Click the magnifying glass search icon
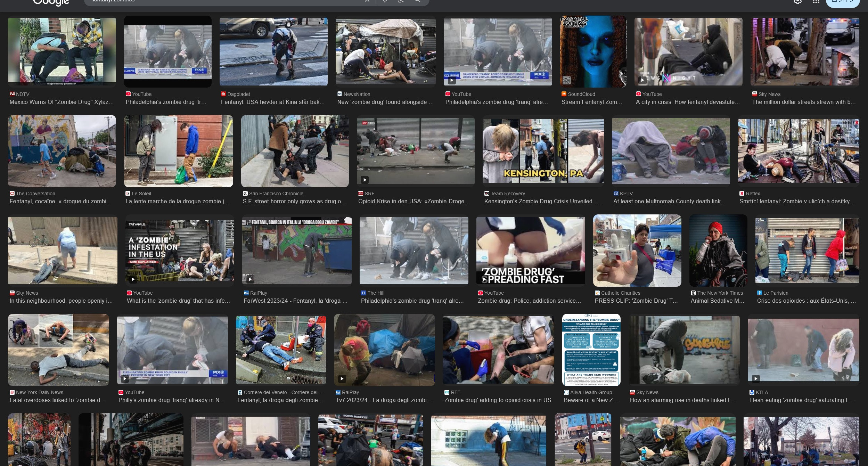868x466 pixels. click(x=417, y=1)
